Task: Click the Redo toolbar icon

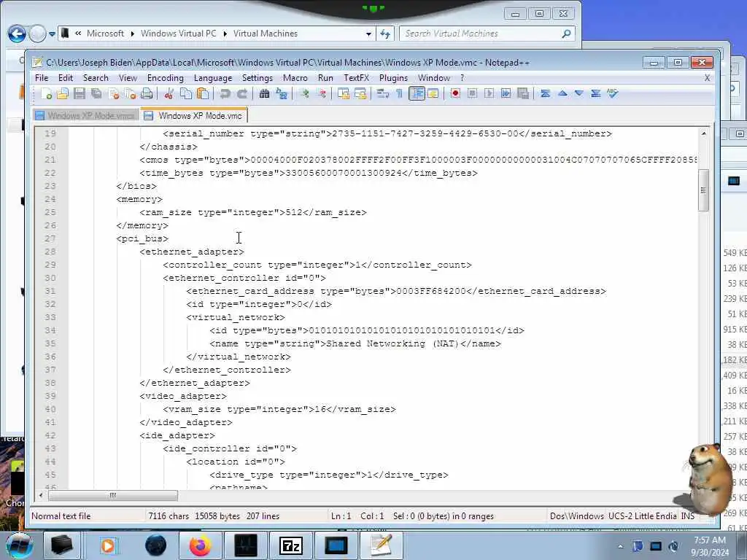Action: [242, 94]
